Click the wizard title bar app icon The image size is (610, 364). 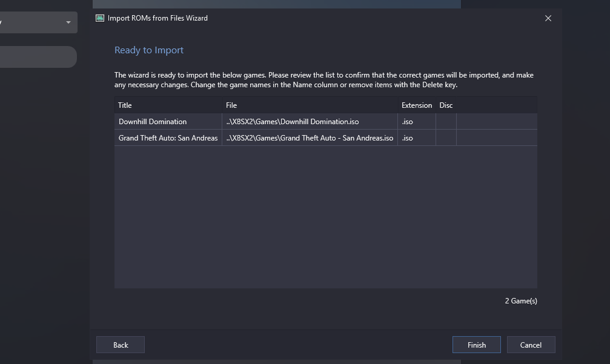coord(100,18)
